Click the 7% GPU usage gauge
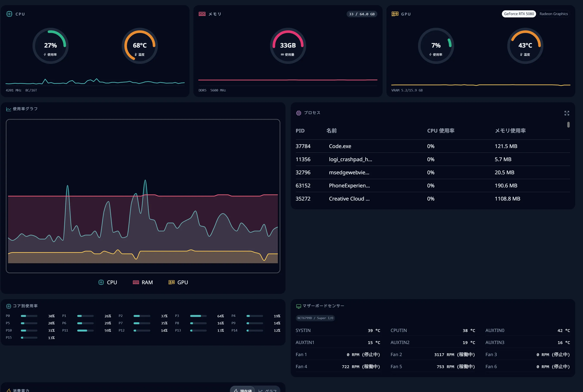The image size is (583, 392). click(436, 46)
